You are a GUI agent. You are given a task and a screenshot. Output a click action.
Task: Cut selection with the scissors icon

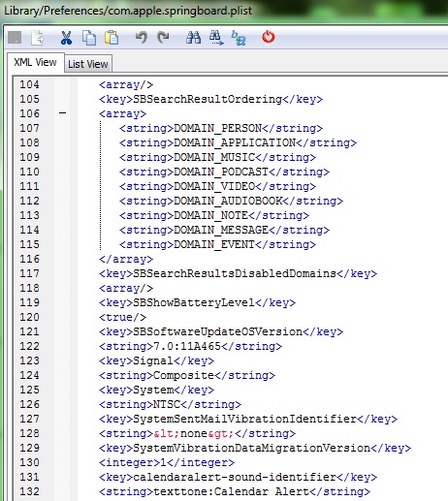pos(66,38)
